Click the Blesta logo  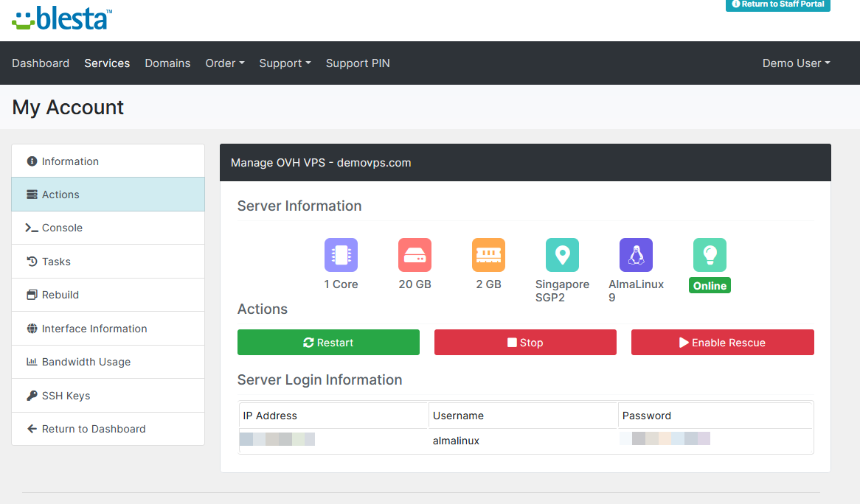[62, 18]
